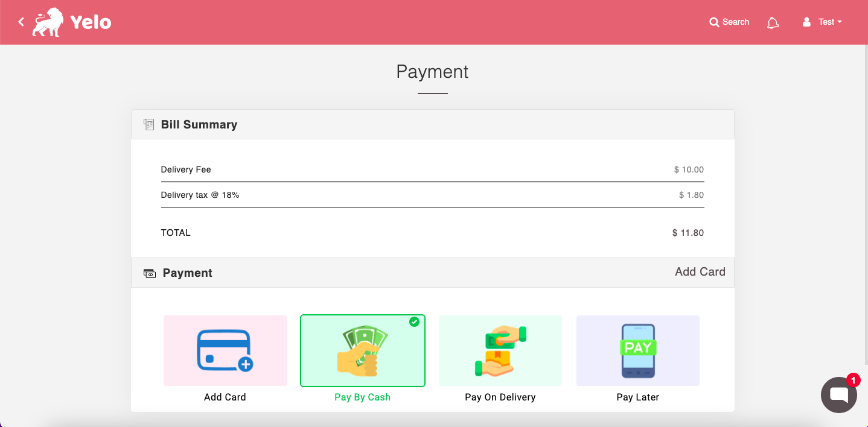Screen dimensions: 868x427
Task: Click the Pay Later label text
Action: click(638, 397)
